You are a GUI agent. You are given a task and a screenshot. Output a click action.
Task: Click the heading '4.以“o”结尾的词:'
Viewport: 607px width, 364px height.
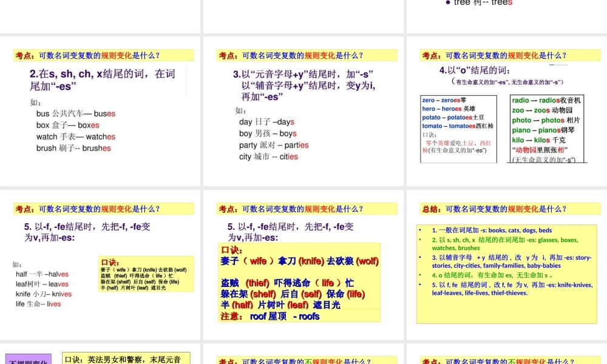pos(475,70)
